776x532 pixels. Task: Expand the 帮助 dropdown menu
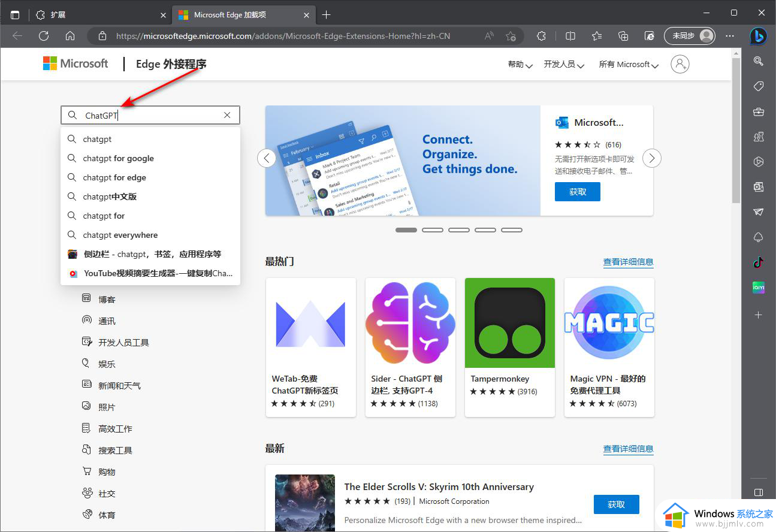click(520, 64)
